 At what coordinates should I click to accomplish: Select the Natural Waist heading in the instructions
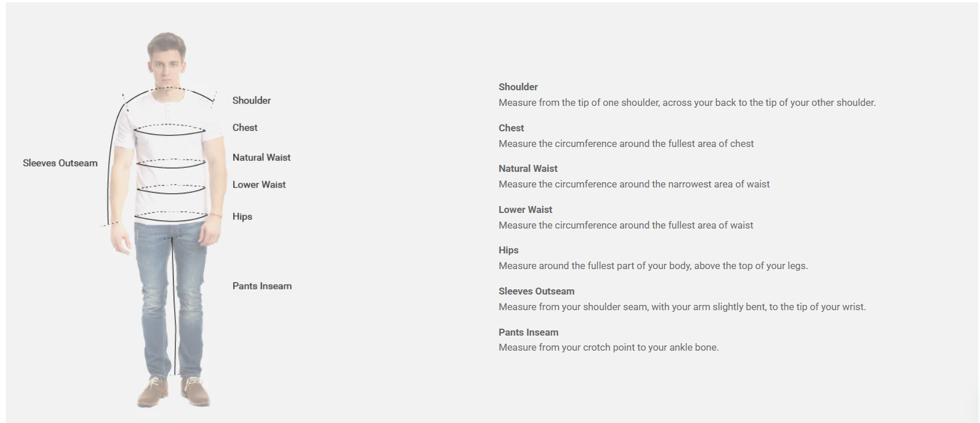click(528, 168)
